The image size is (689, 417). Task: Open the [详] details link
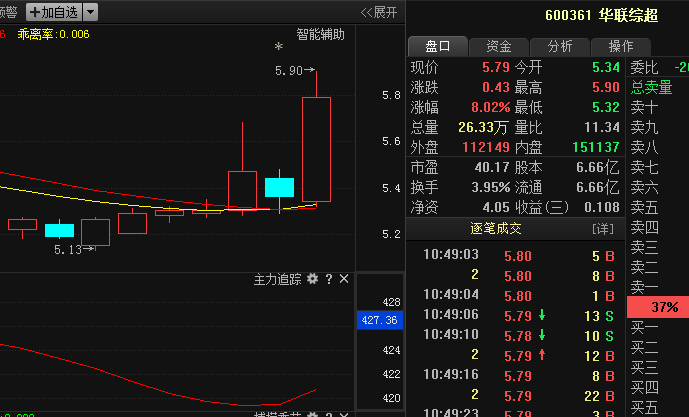tap(602, 228)
